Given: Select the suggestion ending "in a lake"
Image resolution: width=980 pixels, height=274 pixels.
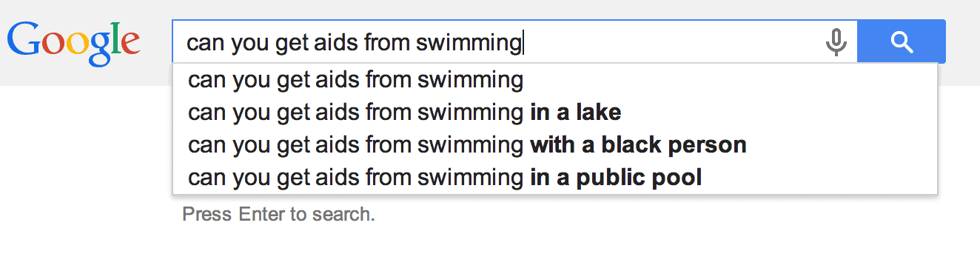Looking at the screenshot, I should tap(555, 112).
